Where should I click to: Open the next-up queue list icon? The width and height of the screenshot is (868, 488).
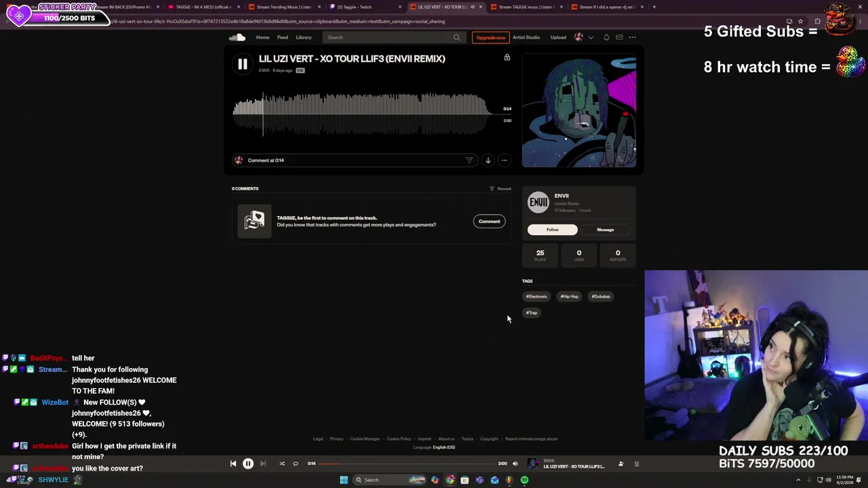(636, 464)
